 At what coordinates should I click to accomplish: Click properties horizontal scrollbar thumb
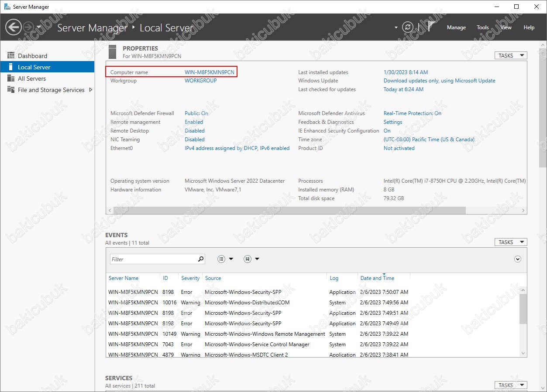pyautogui.click(x=289, y=211)
